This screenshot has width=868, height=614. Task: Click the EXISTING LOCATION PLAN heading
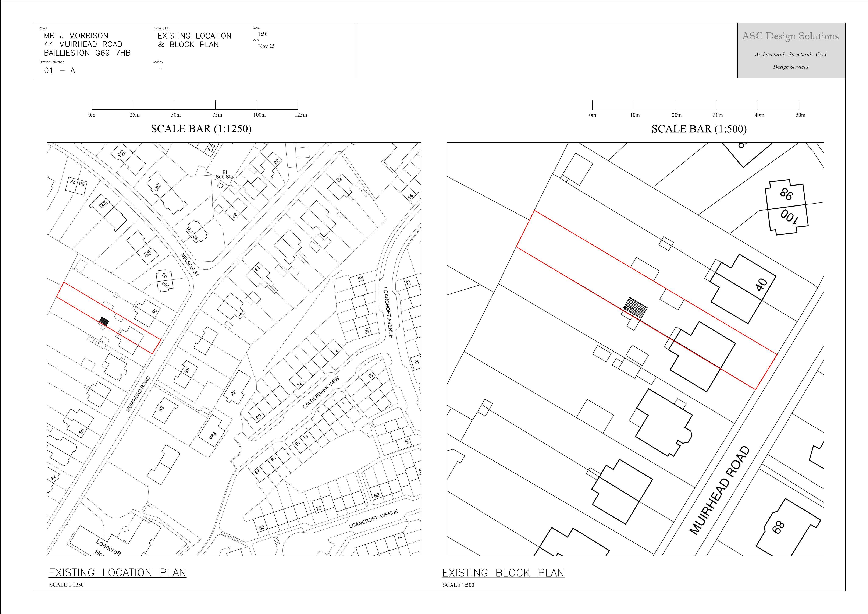tap(118, 573)
